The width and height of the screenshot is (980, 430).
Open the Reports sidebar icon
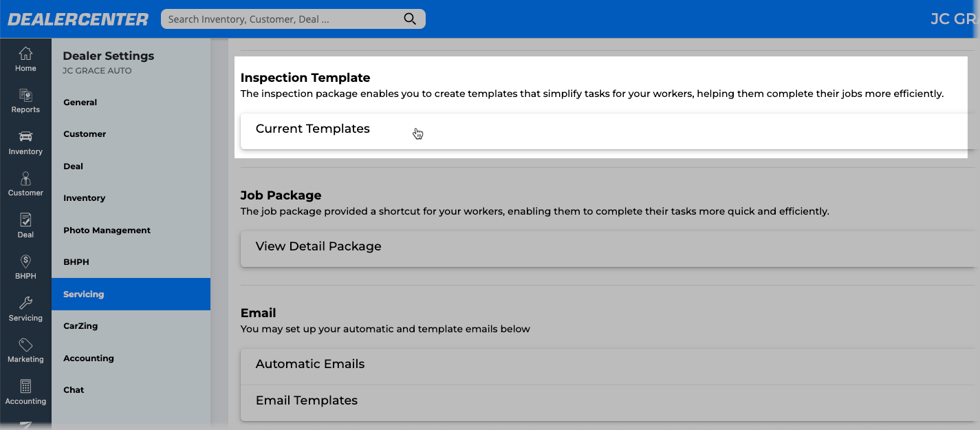[x=25, y=101]
